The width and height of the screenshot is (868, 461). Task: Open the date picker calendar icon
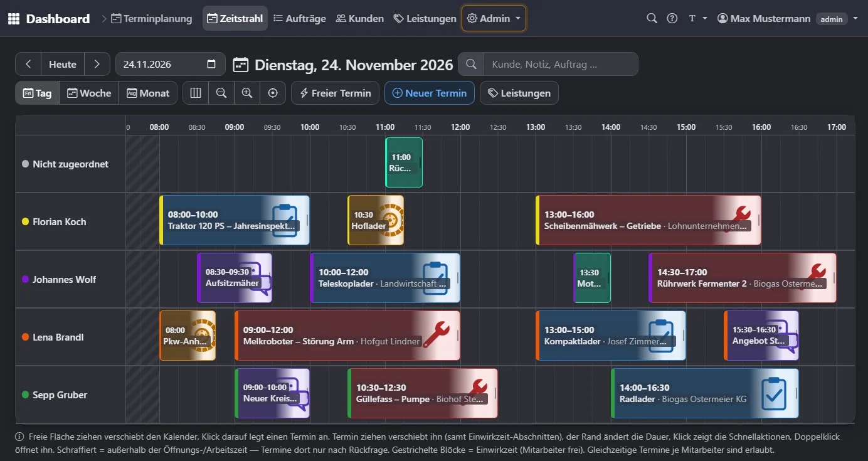pyautogui.click(x=211, y=64)
